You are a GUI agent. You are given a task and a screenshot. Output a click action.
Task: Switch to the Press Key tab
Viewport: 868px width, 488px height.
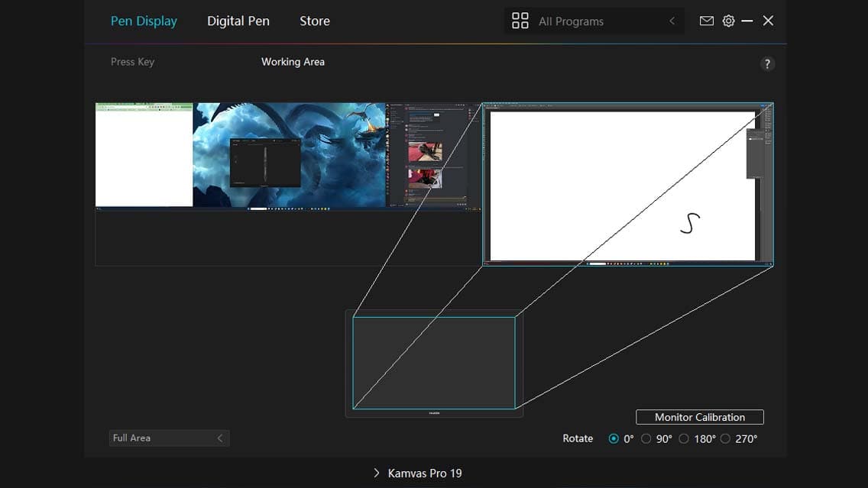click(132, 61)
